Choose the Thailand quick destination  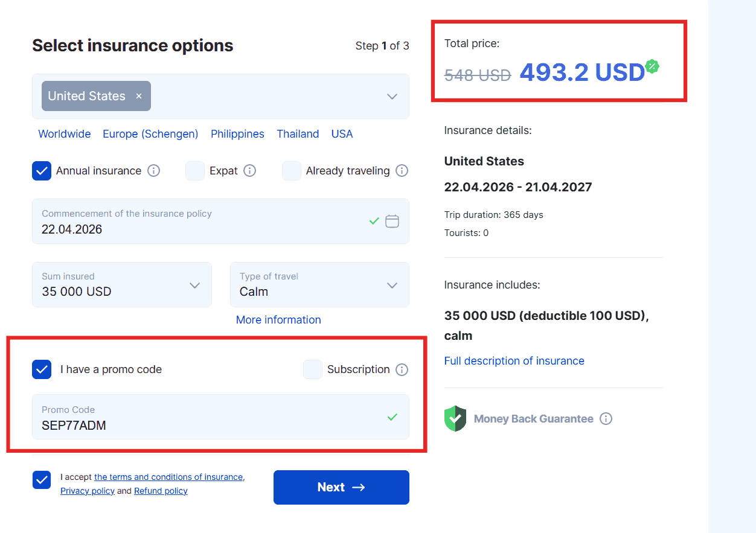click(x=298, y=134)
